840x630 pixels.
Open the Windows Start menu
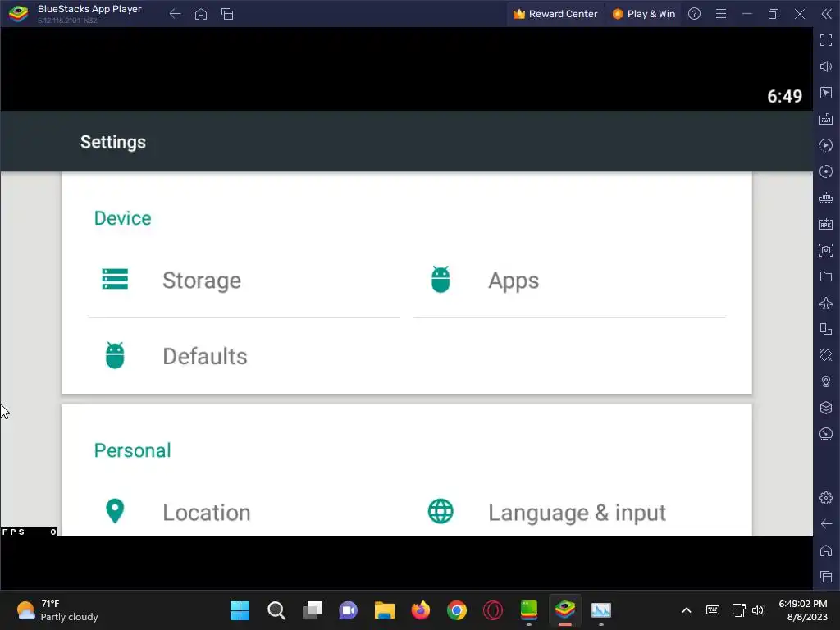240,610
